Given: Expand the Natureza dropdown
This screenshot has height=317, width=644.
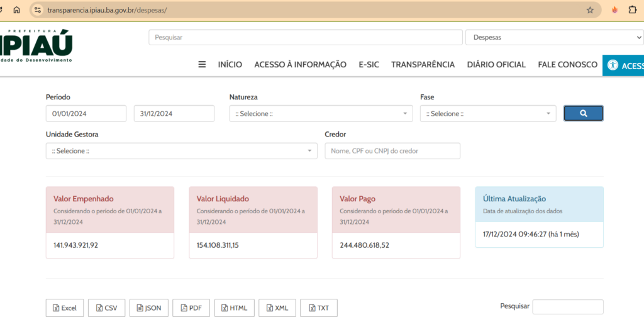Looking at the screenshot, I should click(x=321, y=114).
